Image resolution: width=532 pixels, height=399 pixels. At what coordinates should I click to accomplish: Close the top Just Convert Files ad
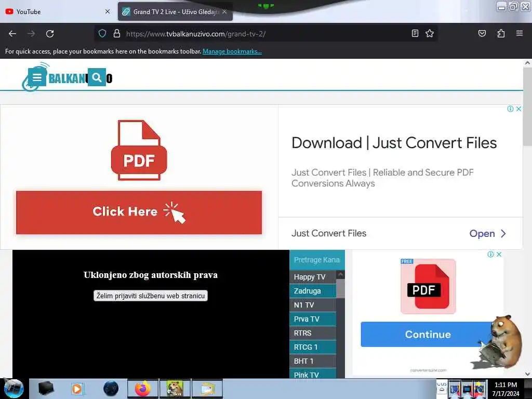[x=519, y=109]
